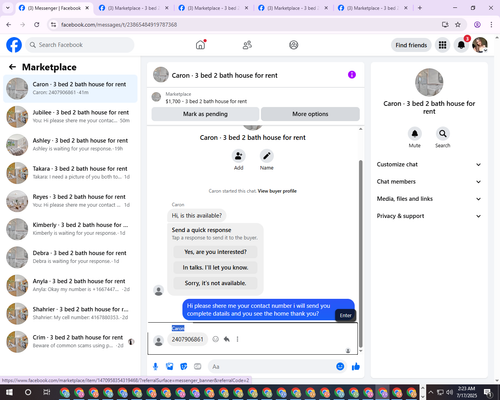The width and height of the screenshot is (500, 400).
Task: Open taskbar action center notifications
Action: (488, 392)
